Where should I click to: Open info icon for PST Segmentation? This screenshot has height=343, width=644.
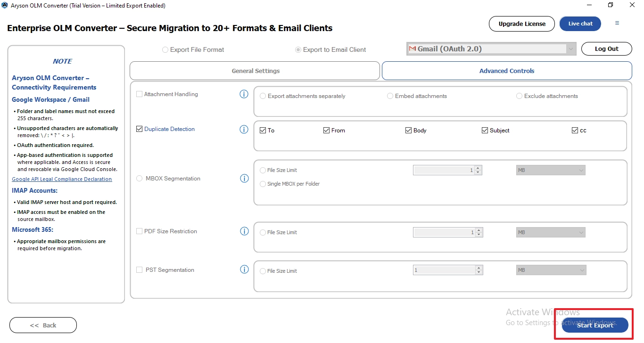244,269
